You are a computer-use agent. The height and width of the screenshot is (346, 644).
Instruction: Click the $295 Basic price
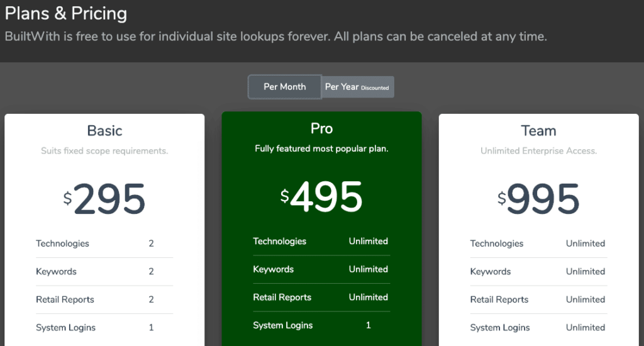tap(105, 199)
